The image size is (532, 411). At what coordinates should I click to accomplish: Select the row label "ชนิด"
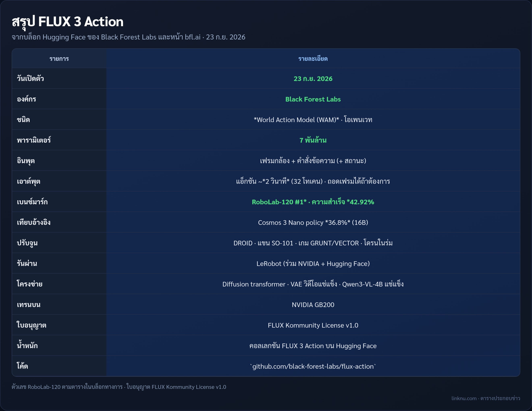(x=23, y=119)
